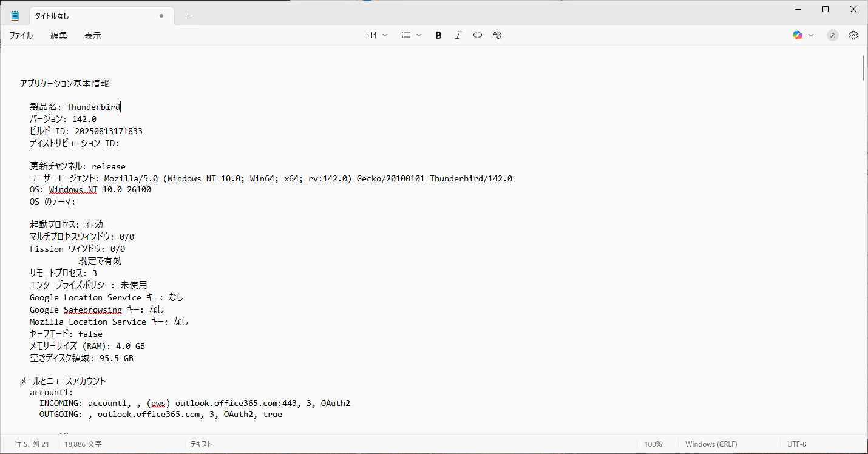Viewport: 868px width, 454px height.
Task: Click the Notepad app icon in the title bar
Action: pyautogui.click(x=15, y=16)
